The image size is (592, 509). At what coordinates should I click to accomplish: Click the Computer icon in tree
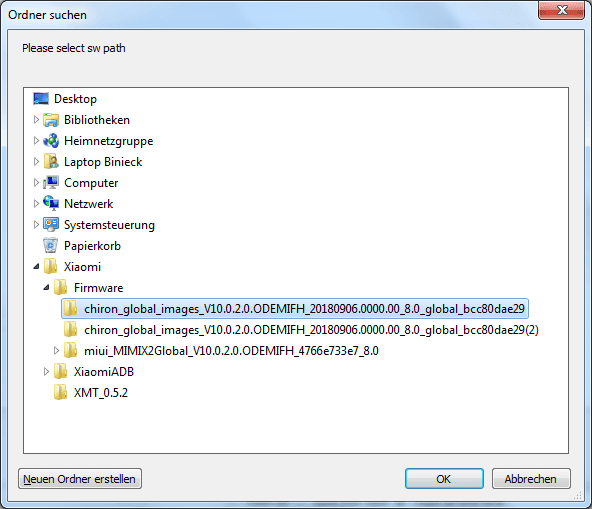pyautogui.click(x=51, y=183)
